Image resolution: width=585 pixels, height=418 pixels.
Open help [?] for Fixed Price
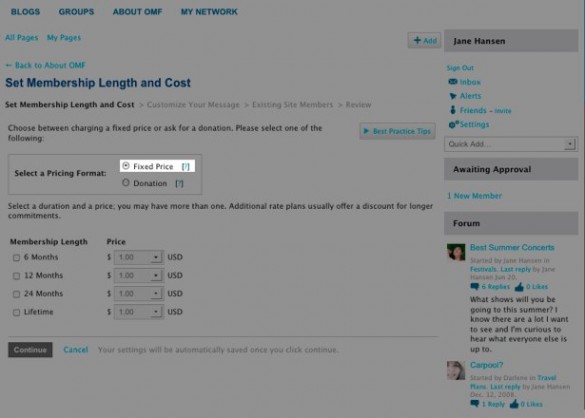(185, 166)
